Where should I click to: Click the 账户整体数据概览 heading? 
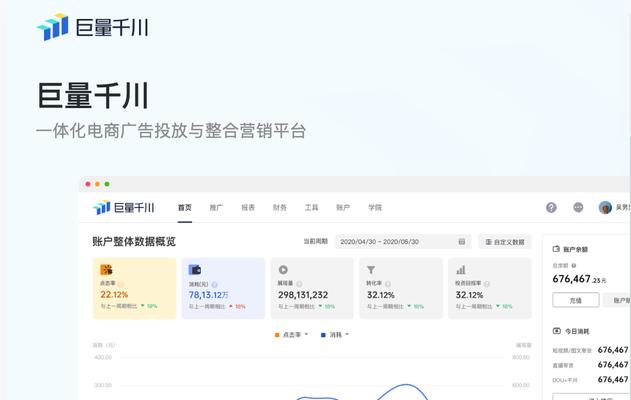pyautogui.click(x=134, y=241)
